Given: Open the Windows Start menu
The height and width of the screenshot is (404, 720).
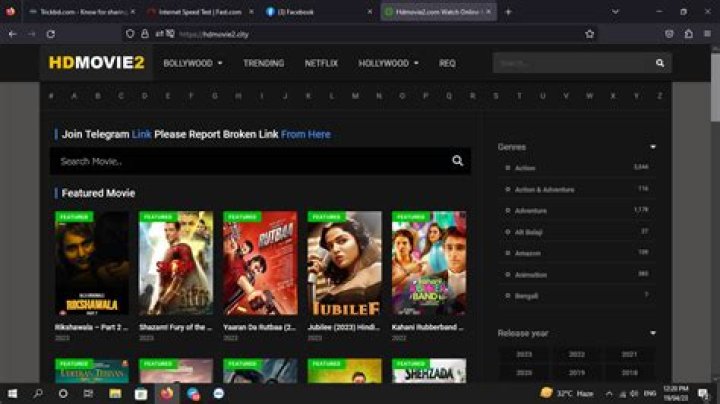Looking at the screenshot, I should pos(13,393).
